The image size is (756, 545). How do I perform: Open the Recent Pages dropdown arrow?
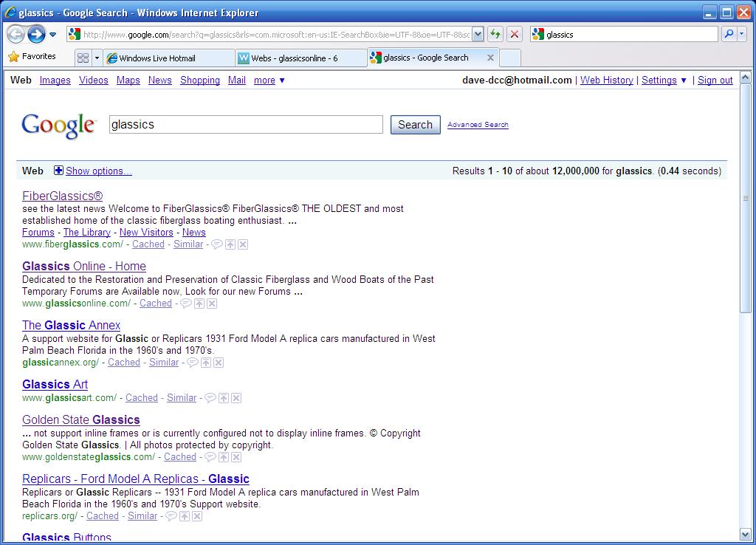52,35
